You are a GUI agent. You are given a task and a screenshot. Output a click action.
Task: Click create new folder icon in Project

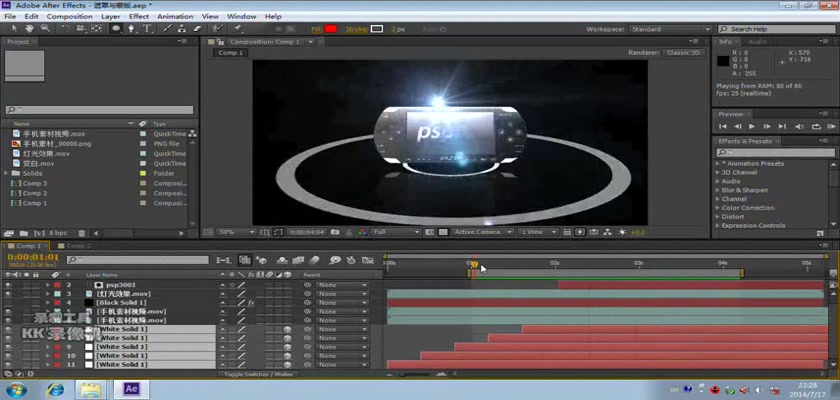coord(23,233)
